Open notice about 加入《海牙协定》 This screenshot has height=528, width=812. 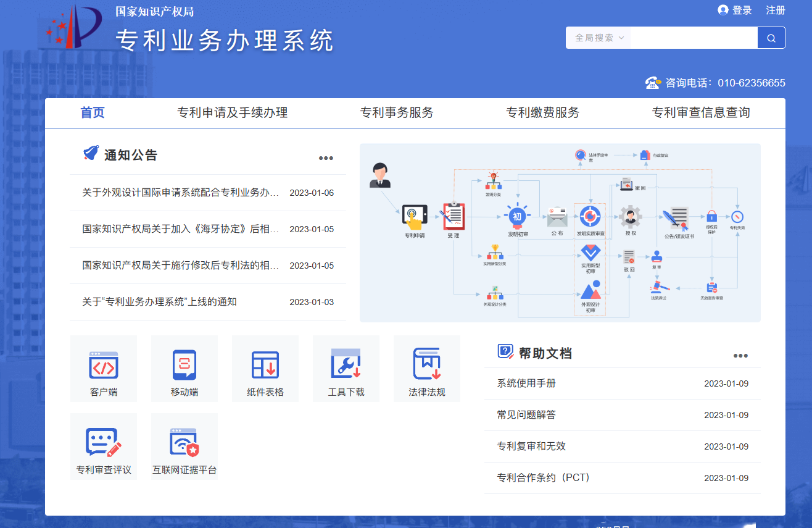point(181,229)
